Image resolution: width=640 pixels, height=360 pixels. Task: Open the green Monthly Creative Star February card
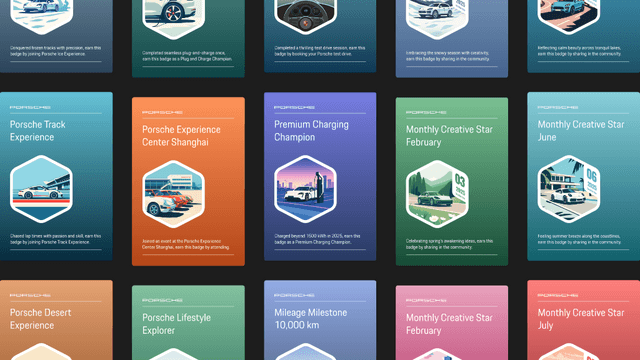tap(452, 182)
